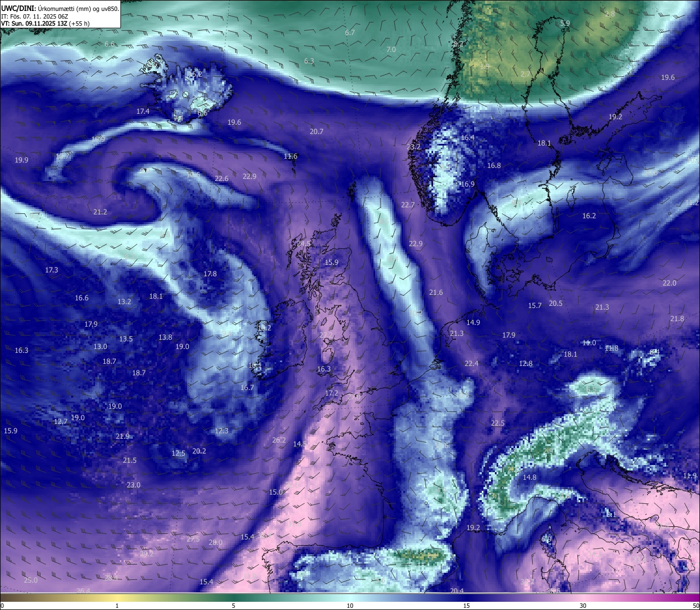Click the 20.4 value on the map
This screenshot has width=700, height=610.
(x=457, y=591)
